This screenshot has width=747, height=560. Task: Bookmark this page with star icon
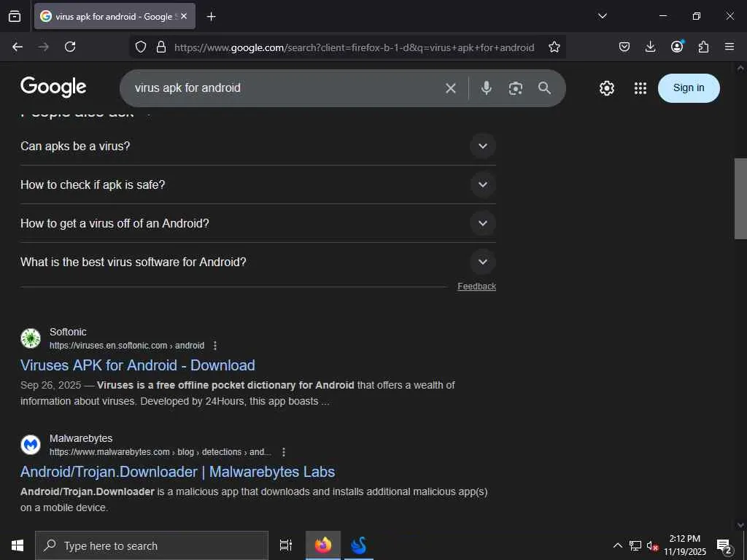tap(554, 47)
